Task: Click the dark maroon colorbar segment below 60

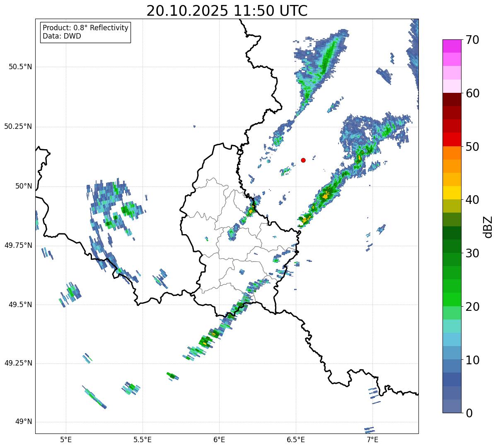Action: 452,99
